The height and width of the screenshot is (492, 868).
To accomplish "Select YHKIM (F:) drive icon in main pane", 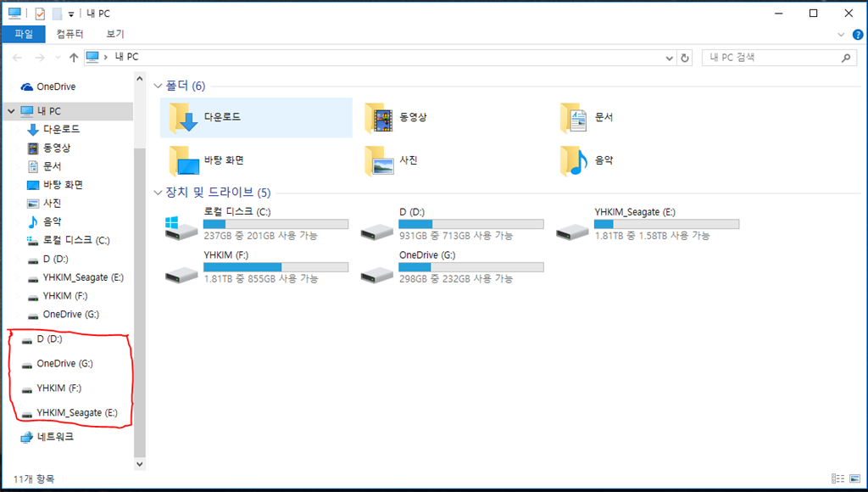I will click(x=181, y=274).
